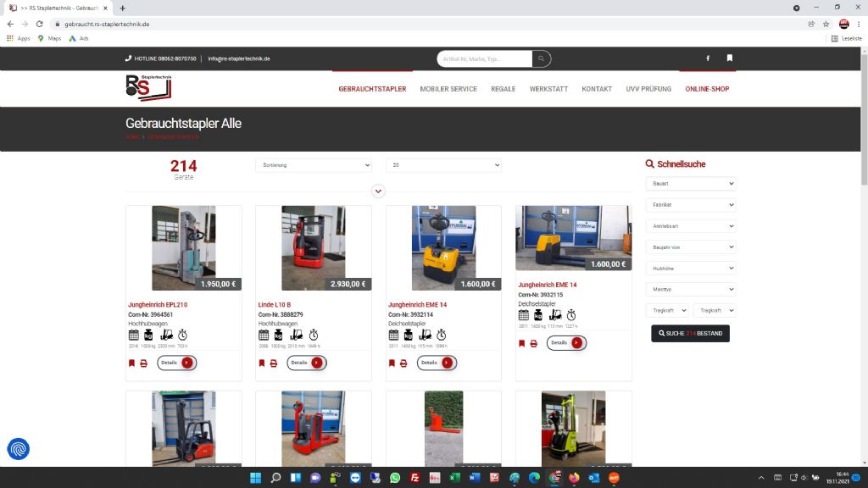Open the Jungheinrich EPL210 product photo
This screenshot has height=488, width=868.
click(184, 248)
